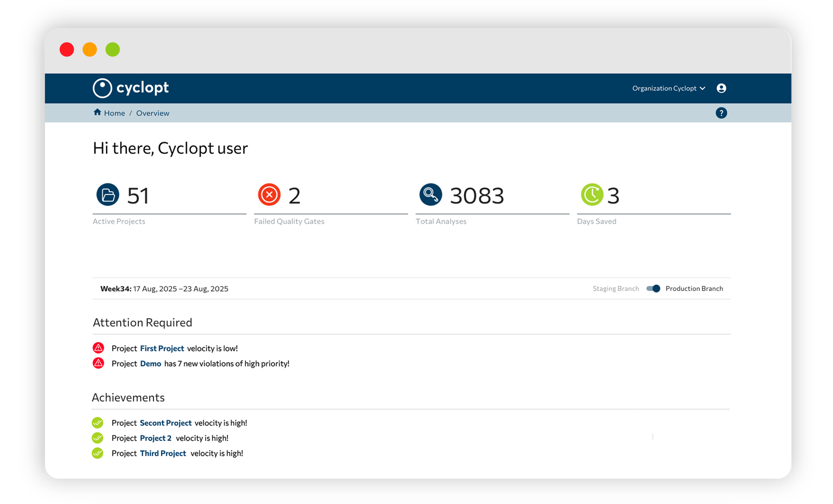833x504 pixels.
Task: Click the chevron next to Organization Cyclopt
Action: (x=703, y=88)
